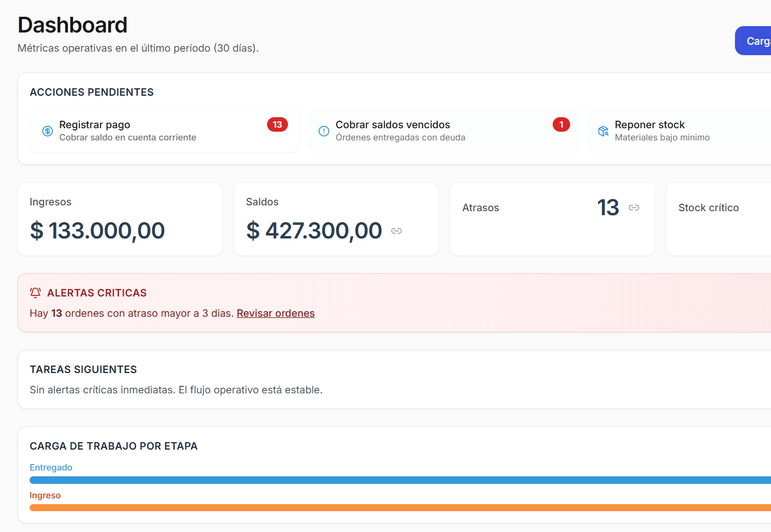Screen dimensions: 771x532
Task: Click the blue Entregado workload bar
Action: 400,480
